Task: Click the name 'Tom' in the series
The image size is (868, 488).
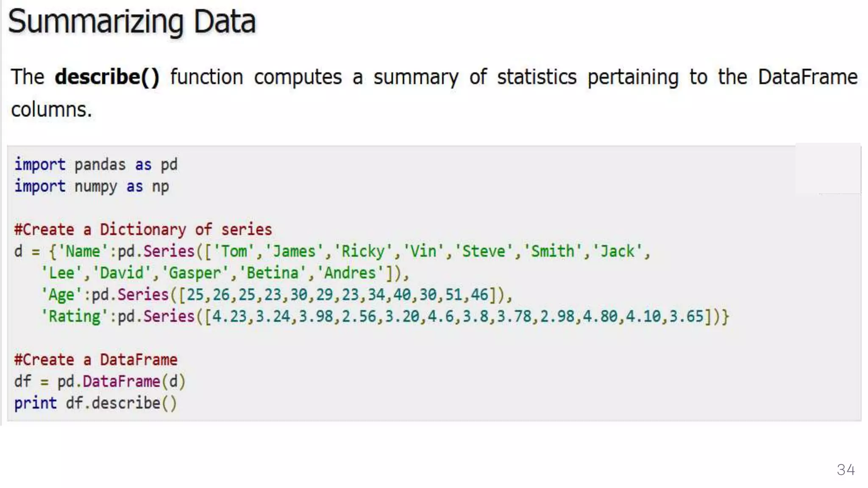Action: coord(234,251)
